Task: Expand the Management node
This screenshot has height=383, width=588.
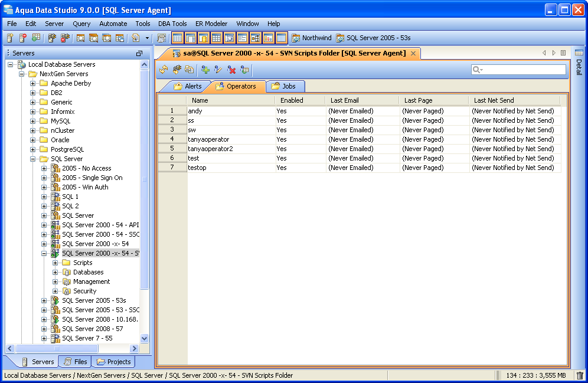Action: click(55, 281)
